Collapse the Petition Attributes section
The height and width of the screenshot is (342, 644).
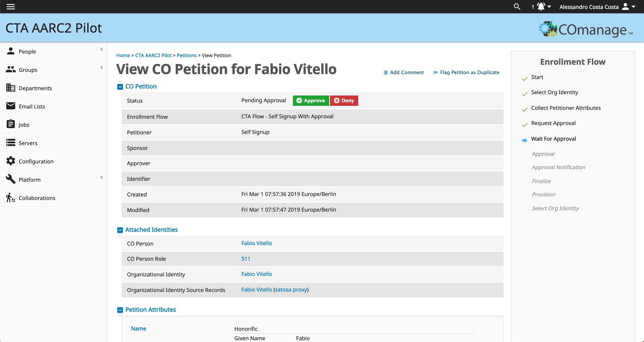click(120, 310)
